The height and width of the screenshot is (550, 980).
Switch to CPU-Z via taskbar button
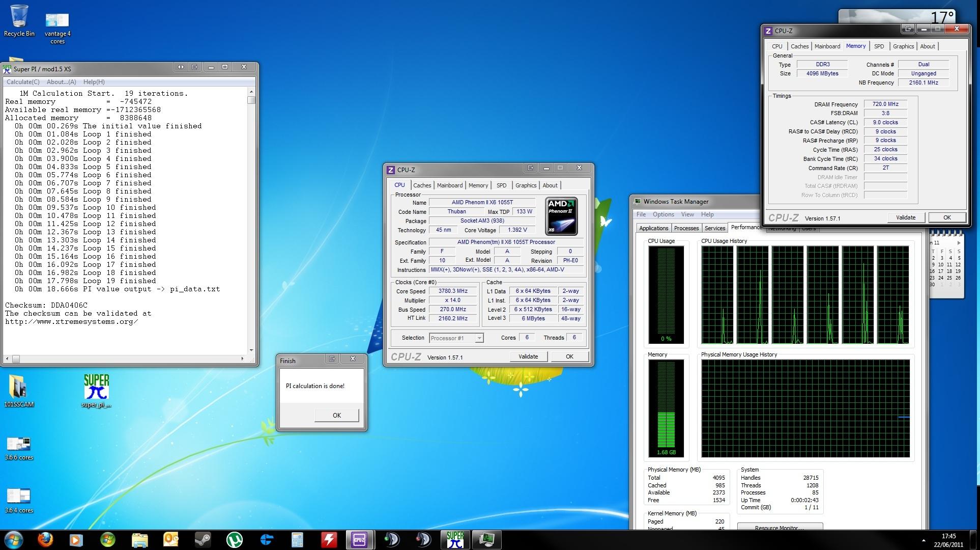360,540
